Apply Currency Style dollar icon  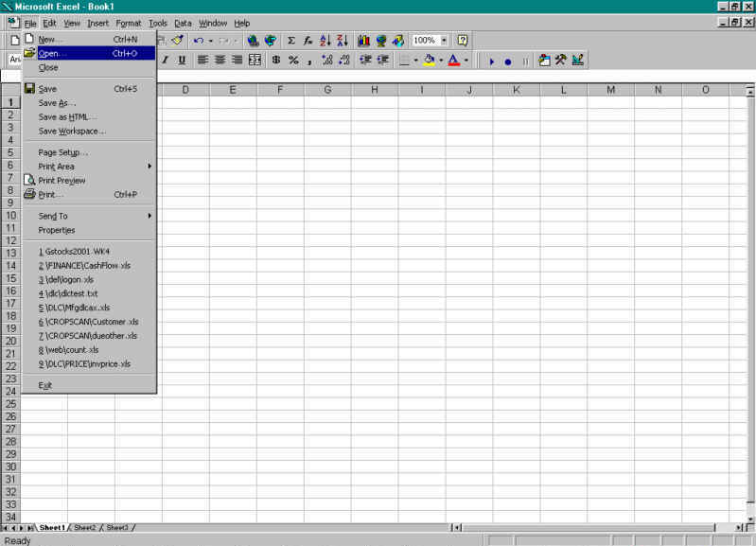coord(276,60)
